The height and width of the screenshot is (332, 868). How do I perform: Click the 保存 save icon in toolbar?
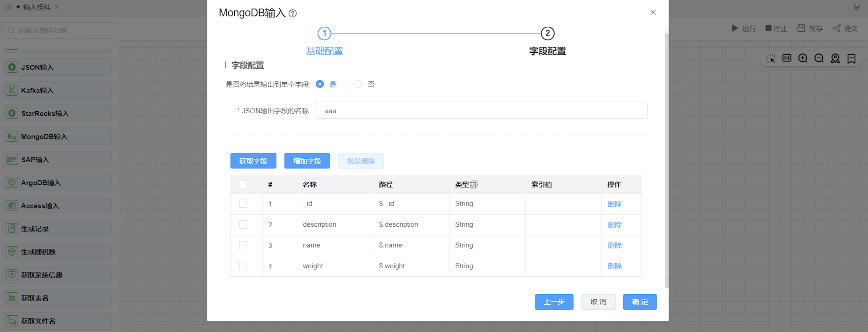pos(801,28)
